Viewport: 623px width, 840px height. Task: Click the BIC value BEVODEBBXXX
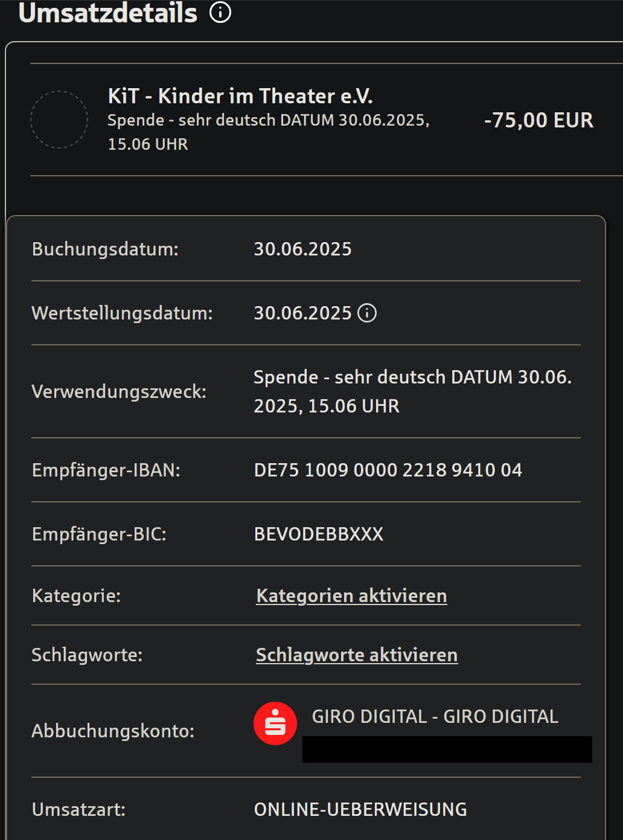(x=319, y=534)
